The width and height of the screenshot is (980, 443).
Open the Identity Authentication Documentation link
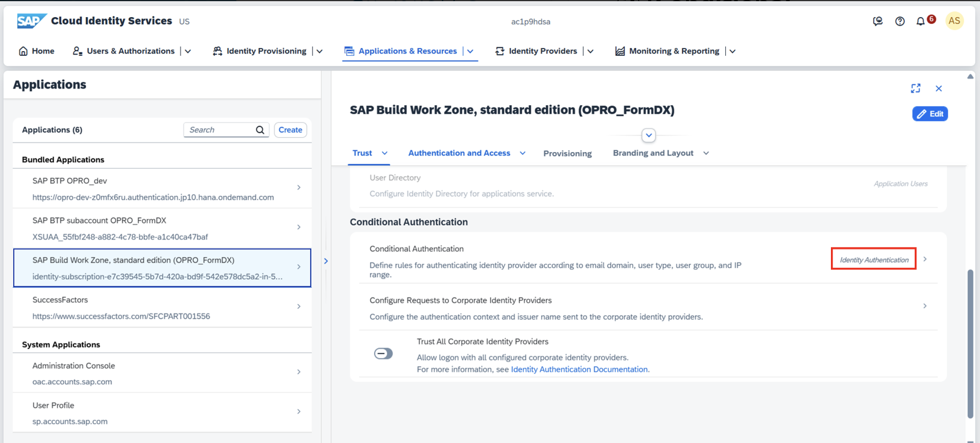(x=579, y=369)
